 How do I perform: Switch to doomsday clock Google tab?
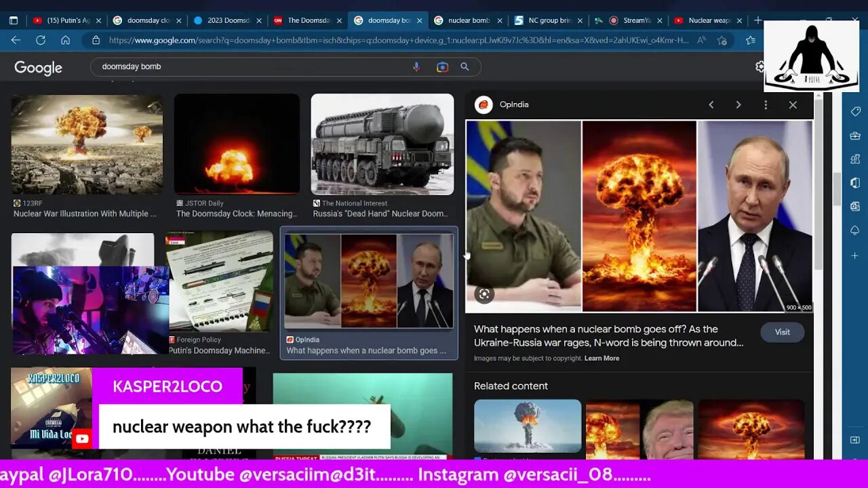[x=146, y=20]
